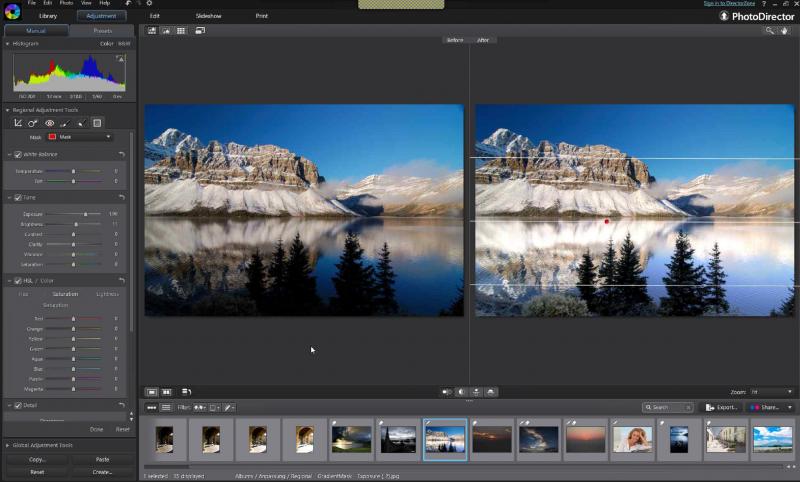Click the Export button

pos(722,408)
